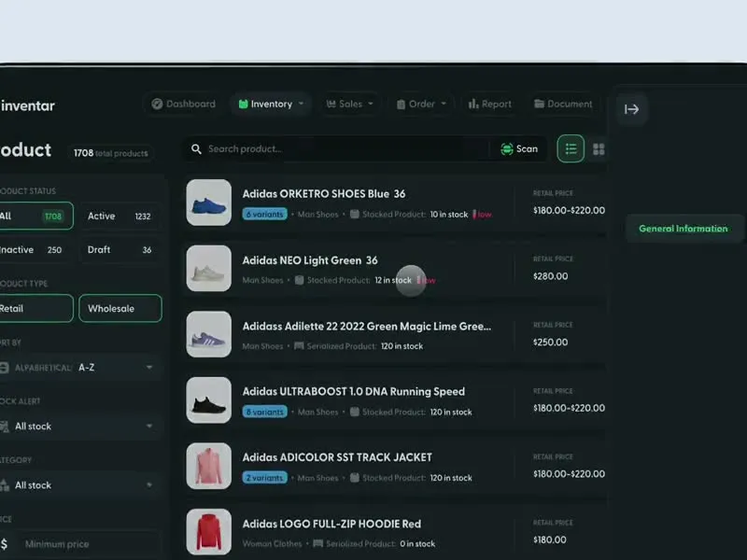This screenshot has width=747, height=560.
Task: Open Adidas ADICOLOR SST TRACK JACKET
Action: coord(337,457)
